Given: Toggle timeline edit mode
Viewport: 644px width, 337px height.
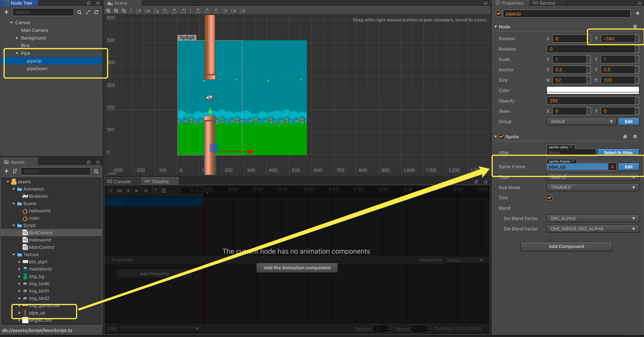Looking at the screenshot, I should click(110, 191).
